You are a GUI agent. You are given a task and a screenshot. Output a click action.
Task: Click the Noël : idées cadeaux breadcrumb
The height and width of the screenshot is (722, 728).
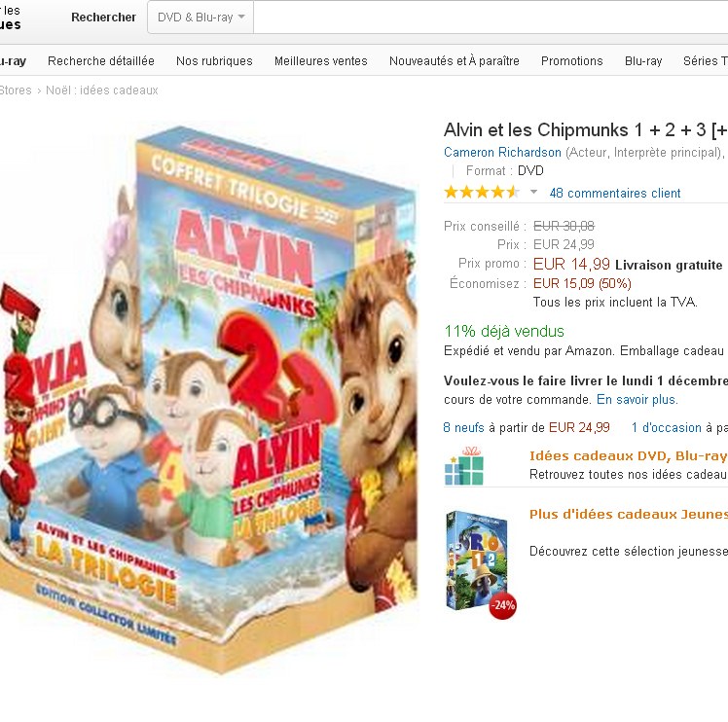point(101,90)
